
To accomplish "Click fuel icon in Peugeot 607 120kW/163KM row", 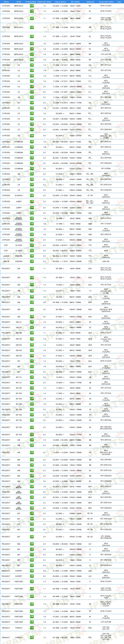I will pyautogui.click(x=32, y=524).
